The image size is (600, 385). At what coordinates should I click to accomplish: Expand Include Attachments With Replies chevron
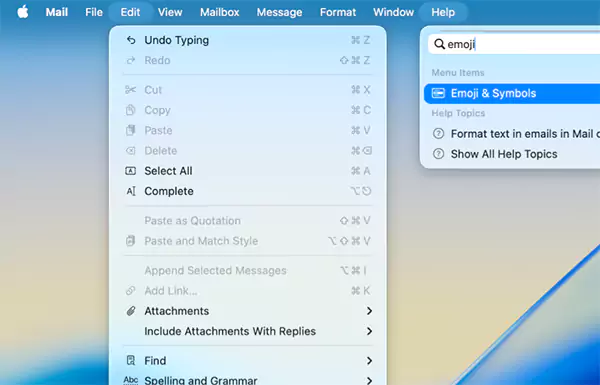point(369,331)
